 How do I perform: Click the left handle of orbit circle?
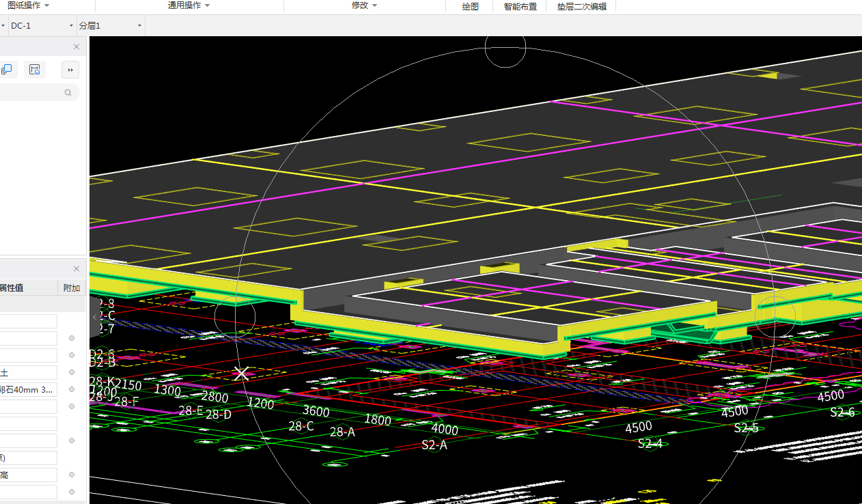pyautogui.click(x=235, y=317)
